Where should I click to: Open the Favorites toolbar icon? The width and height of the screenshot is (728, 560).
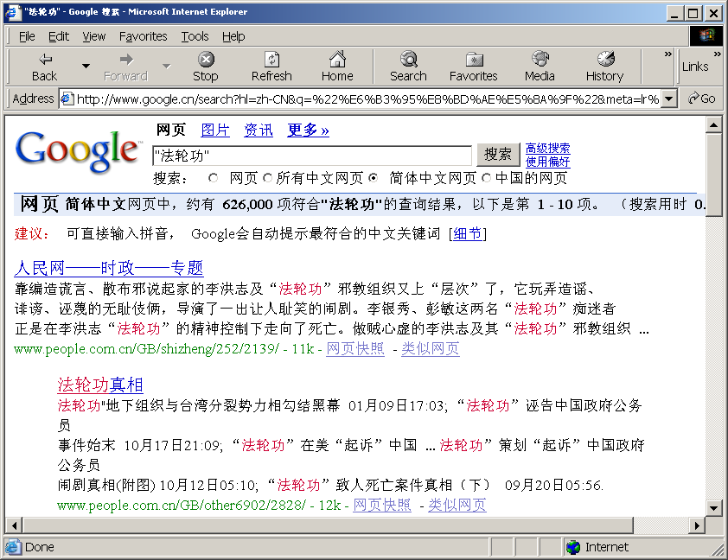point(473,59)
